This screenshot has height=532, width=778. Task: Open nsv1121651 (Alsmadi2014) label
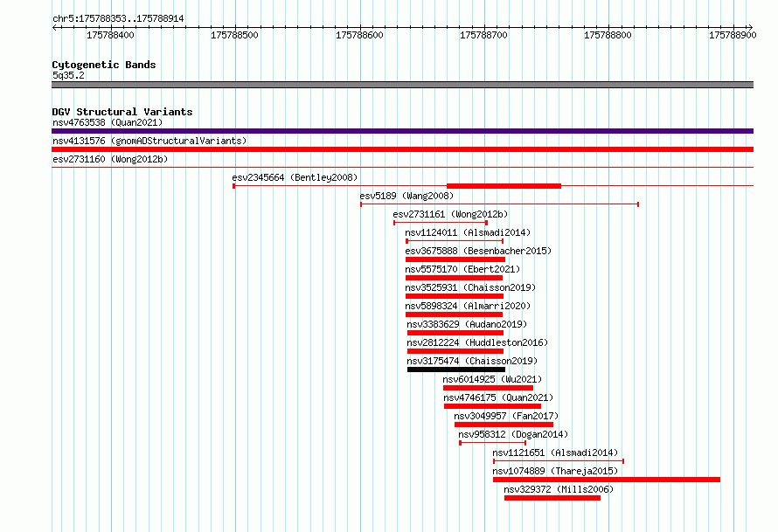[x=555, y=453]
